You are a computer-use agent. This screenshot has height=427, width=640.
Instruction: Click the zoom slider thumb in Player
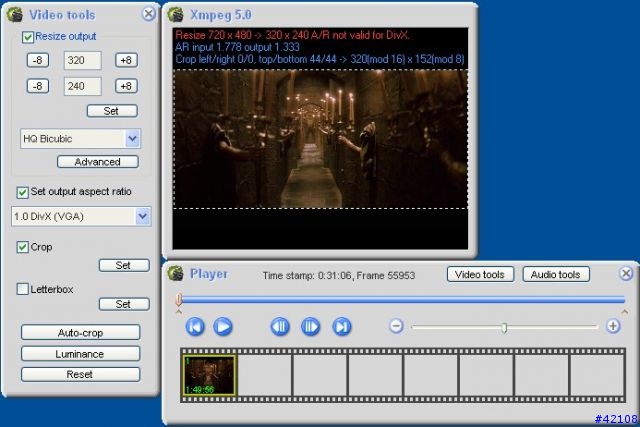pos(504,328)
